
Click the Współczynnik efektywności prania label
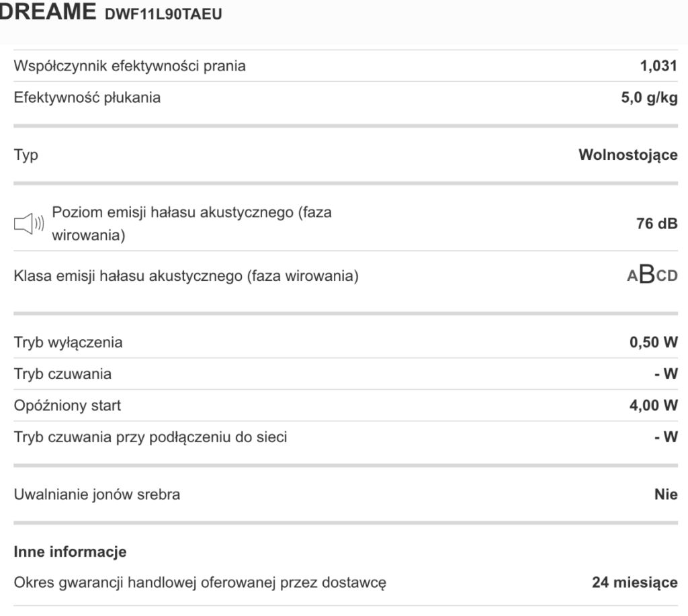point(130,66)
